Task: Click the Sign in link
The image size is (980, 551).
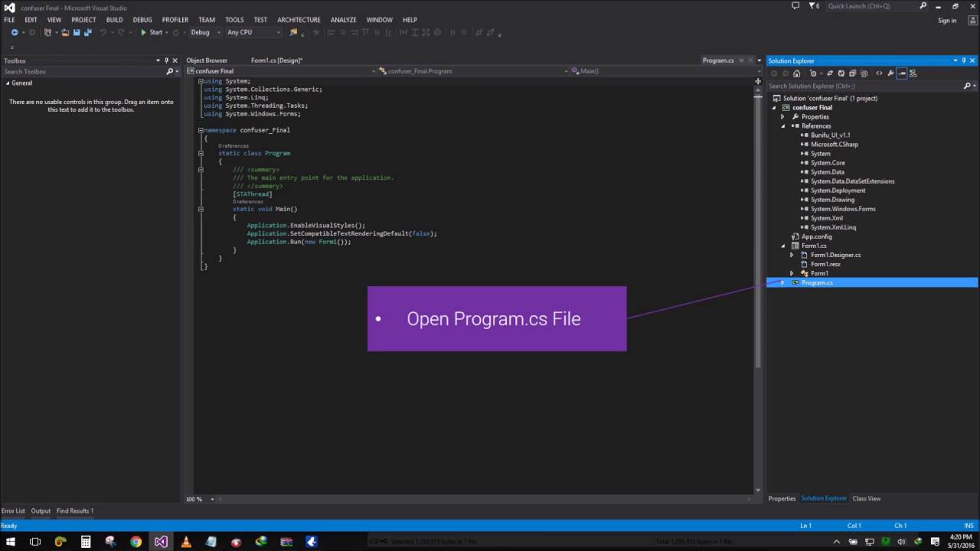Action: 947,21
